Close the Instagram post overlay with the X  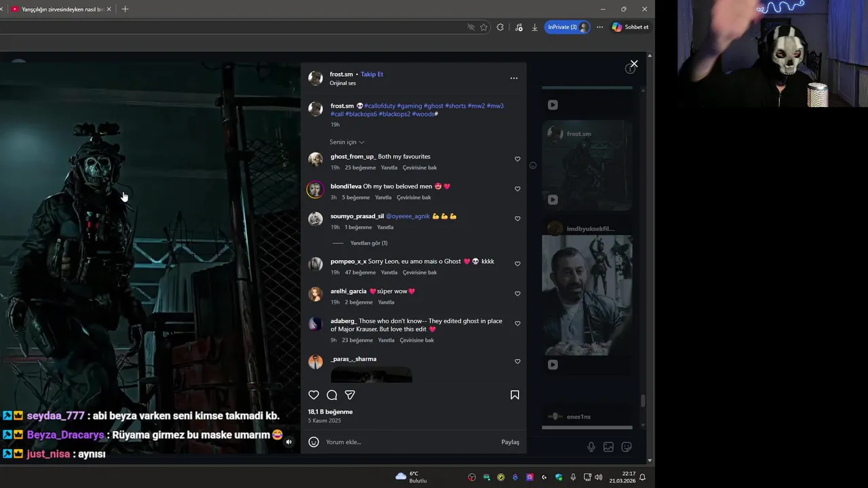click(x=634, y=64)
